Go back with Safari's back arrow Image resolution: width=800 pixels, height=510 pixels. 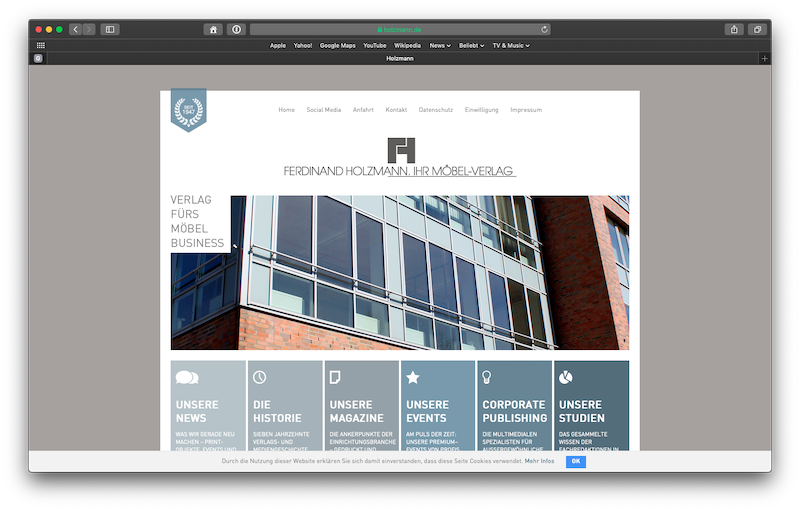76,30
